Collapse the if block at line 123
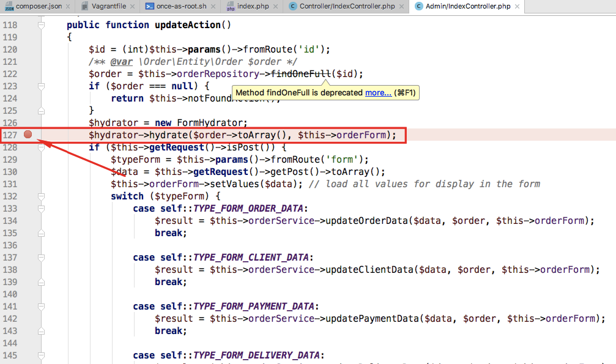616x364 pixels. tap(41, 86)
